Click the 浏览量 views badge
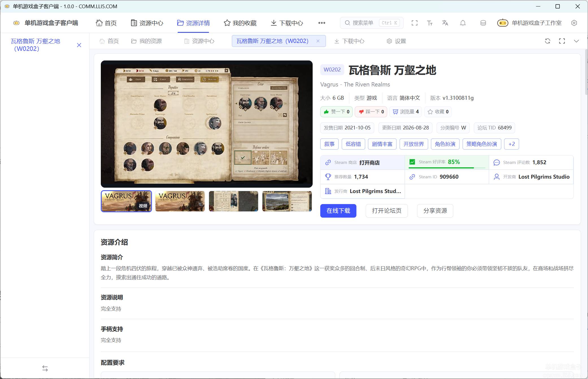The height and width of the screenshot is (379, 588). point(406,112)
